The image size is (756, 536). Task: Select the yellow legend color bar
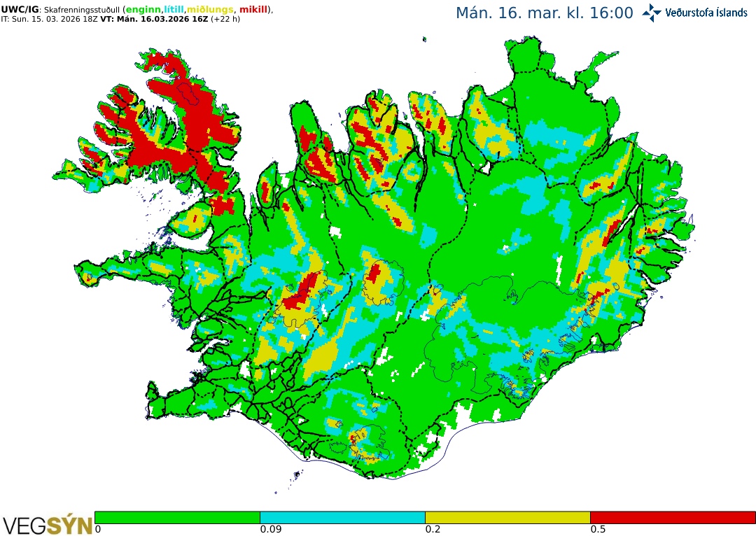click(x=507, y=517)
